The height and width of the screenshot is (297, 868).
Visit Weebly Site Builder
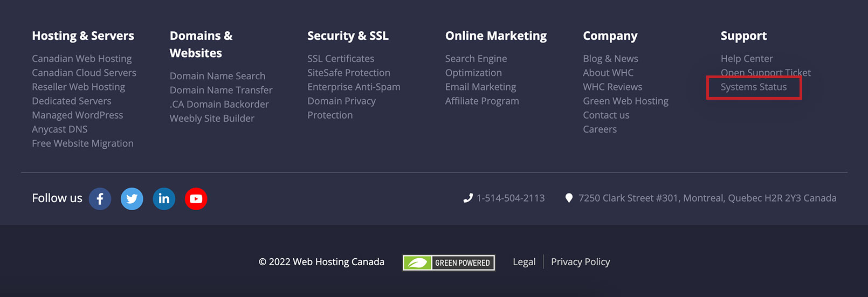(x=212, y=119)
